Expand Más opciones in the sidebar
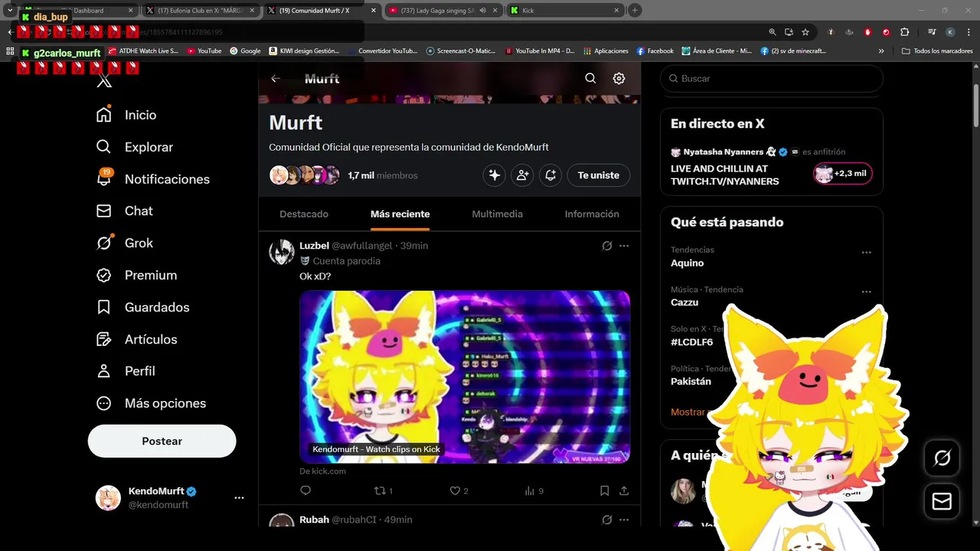The image size is (980, 551). tap(151, 403)
